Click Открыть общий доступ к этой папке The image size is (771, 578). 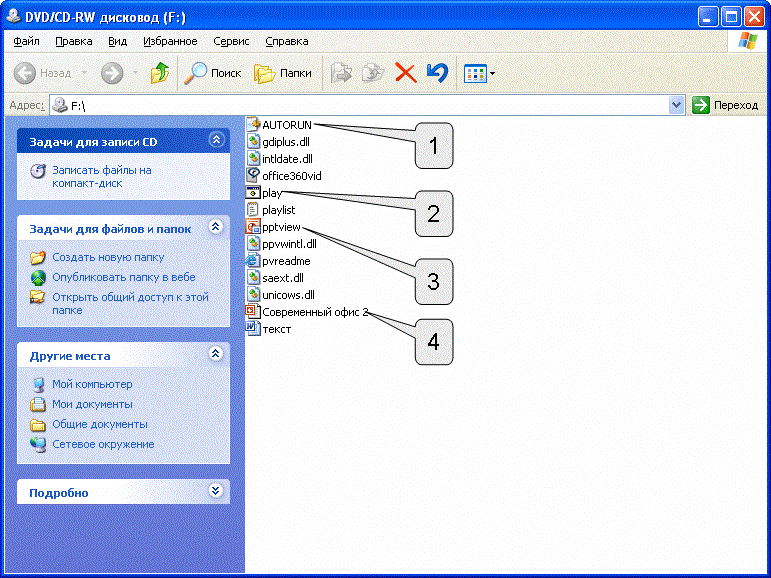(130, 304)
